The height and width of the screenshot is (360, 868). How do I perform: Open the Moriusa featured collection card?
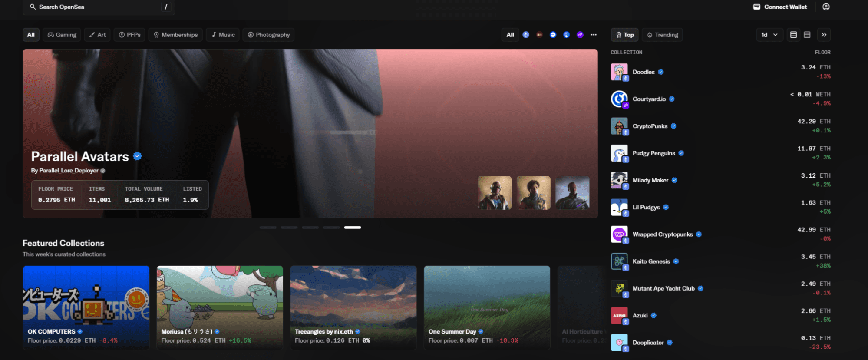(x=220, y=307)
